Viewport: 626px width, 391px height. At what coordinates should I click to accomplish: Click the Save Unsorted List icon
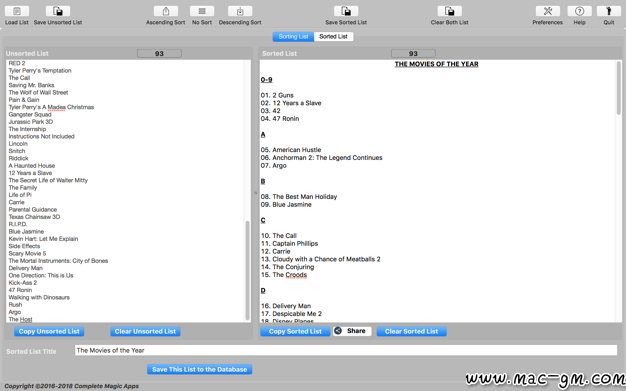point(58,11)
